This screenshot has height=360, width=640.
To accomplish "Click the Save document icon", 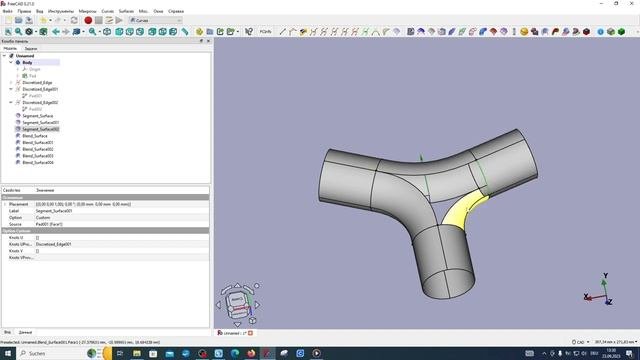I will 29,20.
